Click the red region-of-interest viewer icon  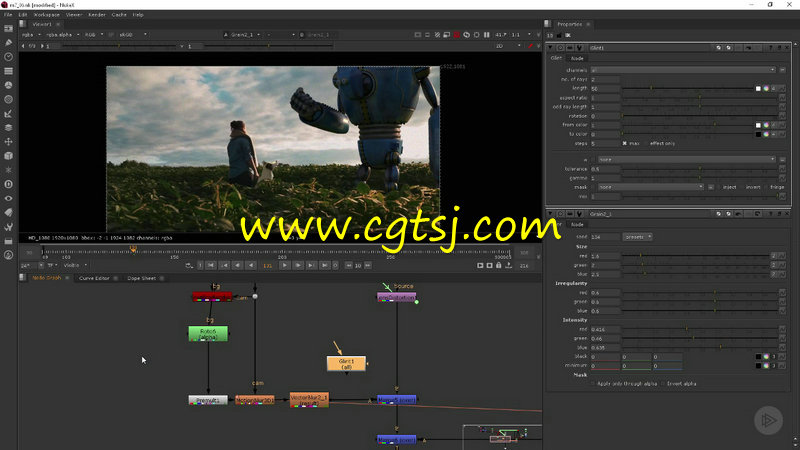(x=457, y=35)
